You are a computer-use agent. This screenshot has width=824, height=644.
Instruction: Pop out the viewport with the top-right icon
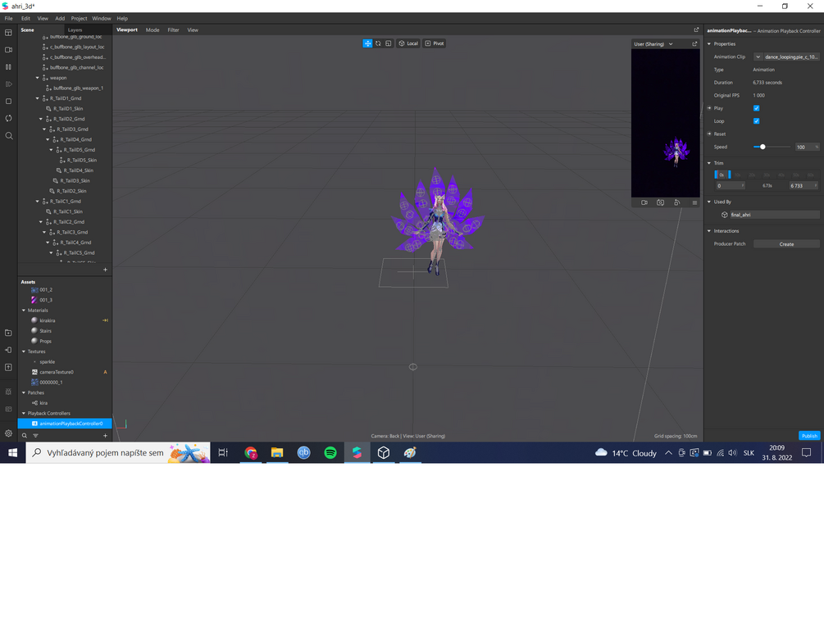point(696,30)
